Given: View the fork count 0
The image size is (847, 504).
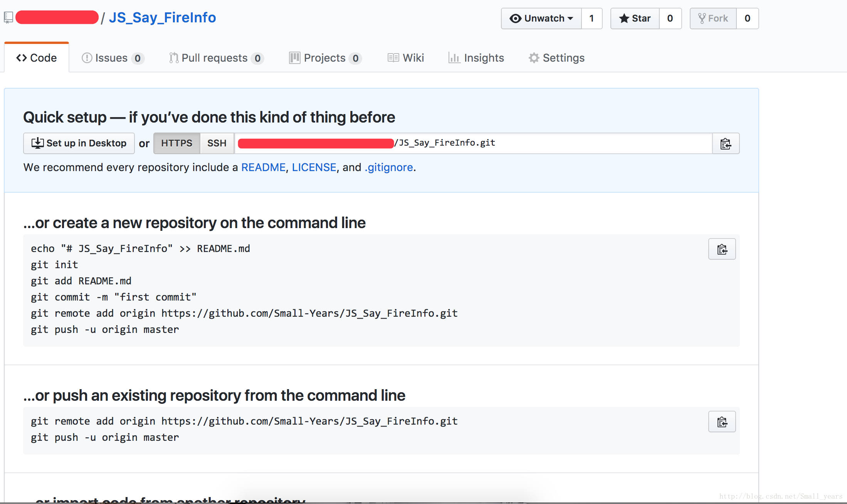Looking at the screenshot, I should coord(748,18).
